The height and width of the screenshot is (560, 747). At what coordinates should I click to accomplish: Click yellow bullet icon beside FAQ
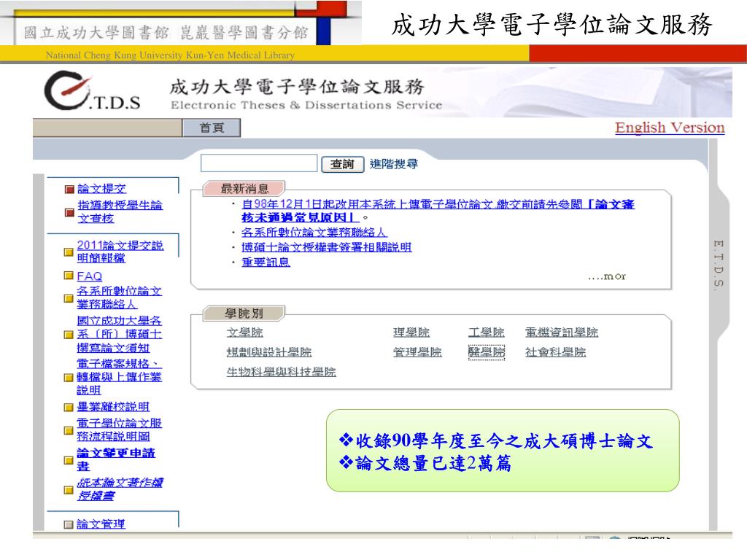pyautogui.click(x=69, y=276)
